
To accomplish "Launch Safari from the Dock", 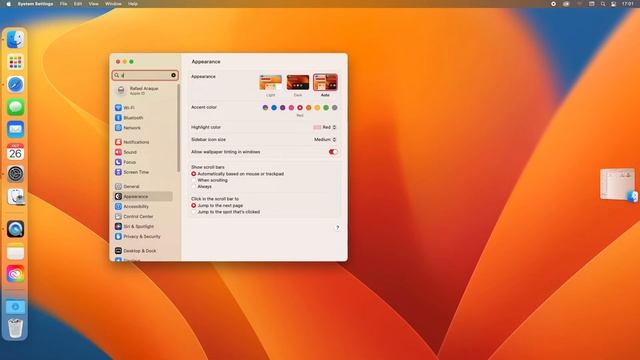I will (16, 84).
